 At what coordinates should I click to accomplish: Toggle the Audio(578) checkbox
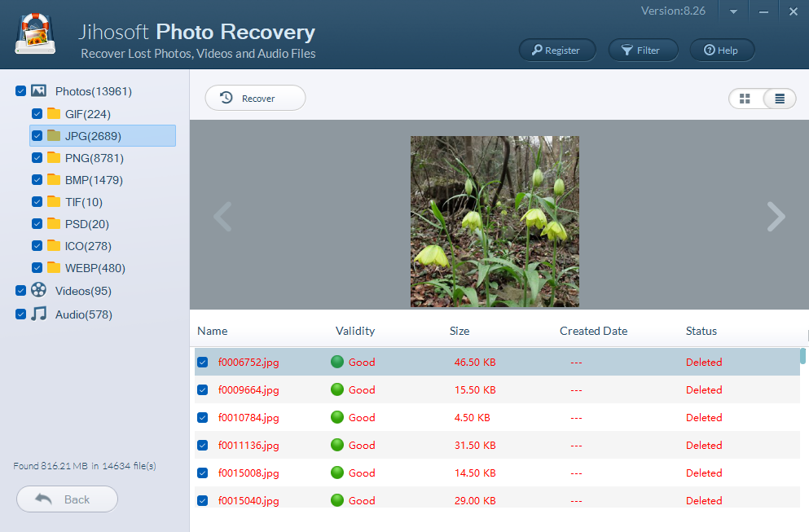(x=20, y=314)
